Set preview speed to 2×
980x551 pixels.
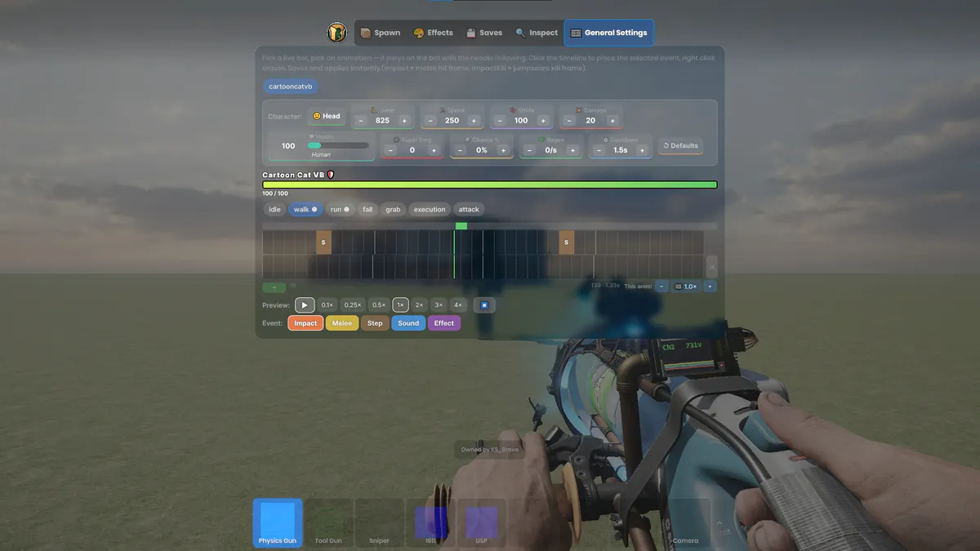pos(420,305)
